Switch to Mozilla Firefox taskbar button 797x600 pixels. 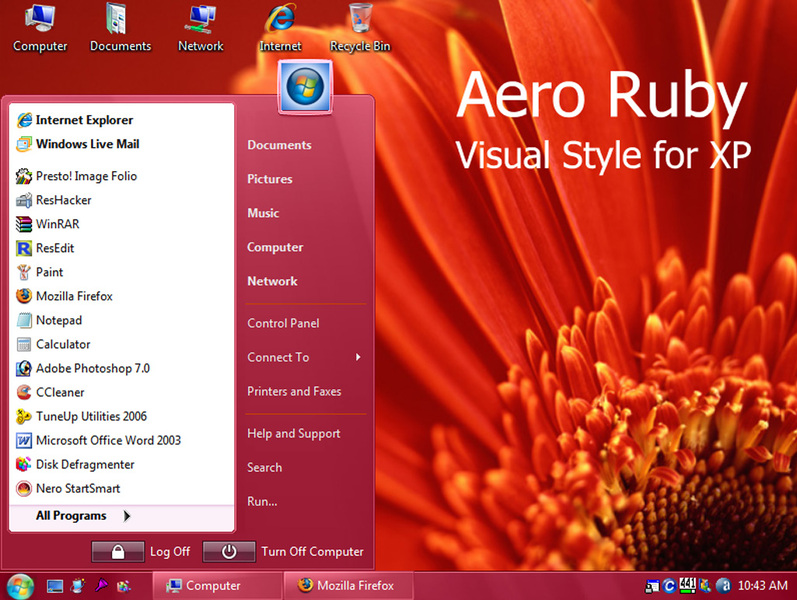(349, 586)
